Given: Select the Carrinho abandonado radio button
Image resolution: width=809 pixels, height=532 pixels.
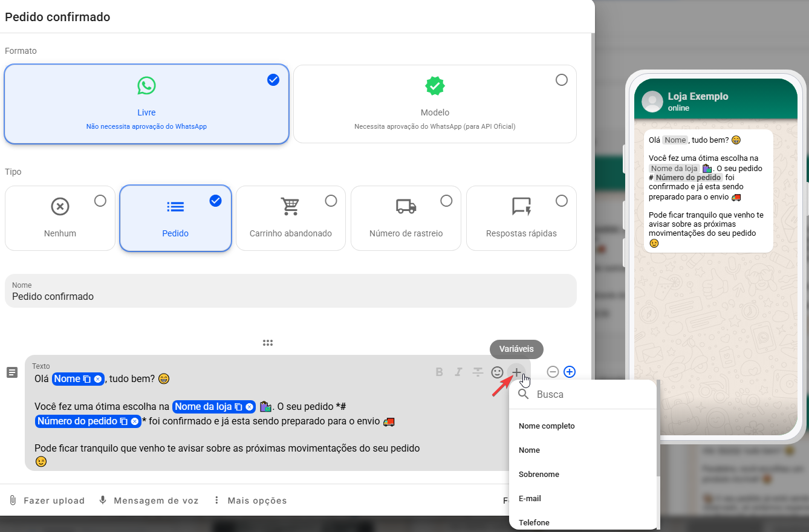Looking at the screenshot, I should tap(331, 201).
